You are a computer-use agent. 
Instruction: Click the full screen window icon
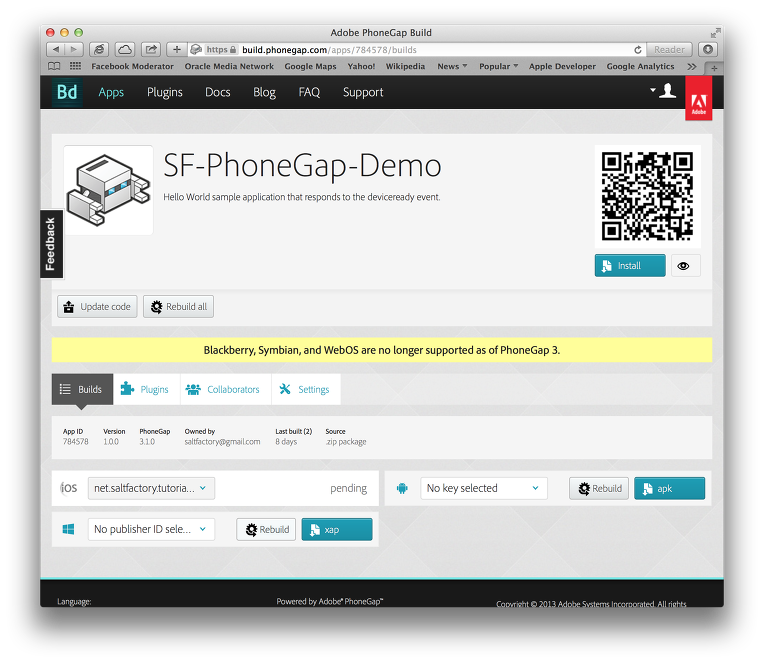coord(715,33)
